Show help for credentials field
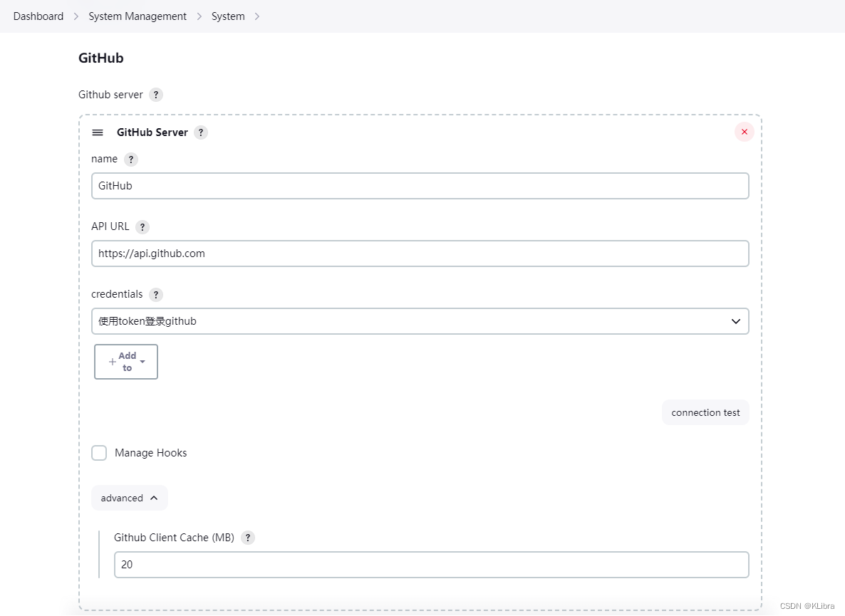This screenshot has width=845, height=616. coord(156,295)
